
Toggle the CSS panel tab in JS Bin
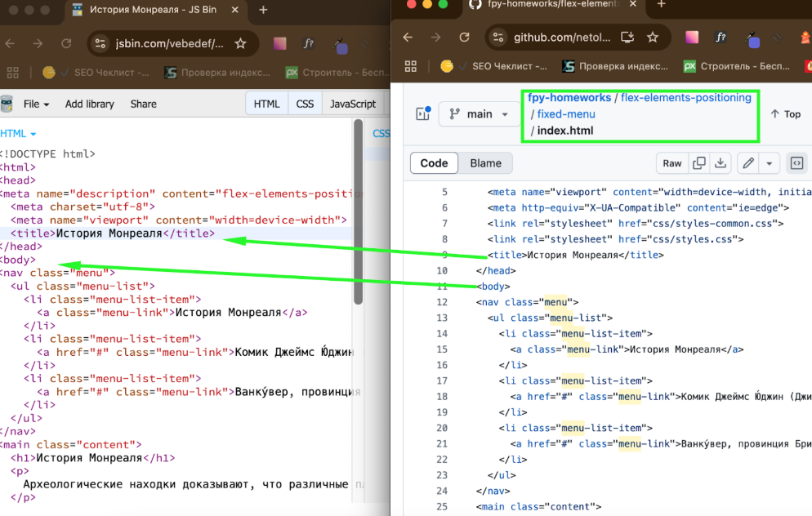(305, 104)
